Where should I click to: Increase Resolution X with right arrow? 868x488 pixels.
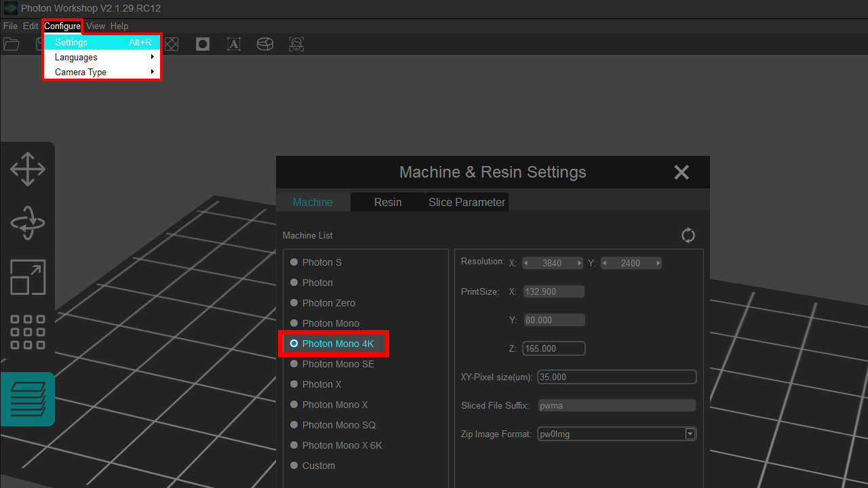(x=579, y=263)
